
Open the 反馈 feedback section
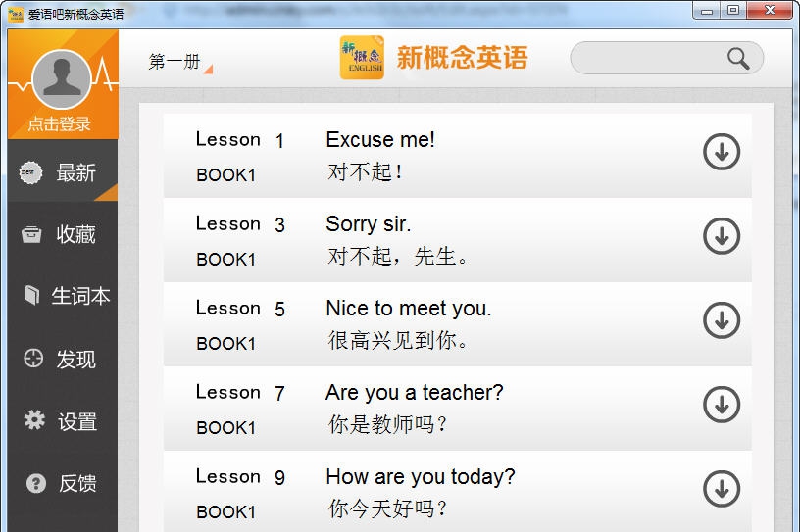click(x=63, y=483)
